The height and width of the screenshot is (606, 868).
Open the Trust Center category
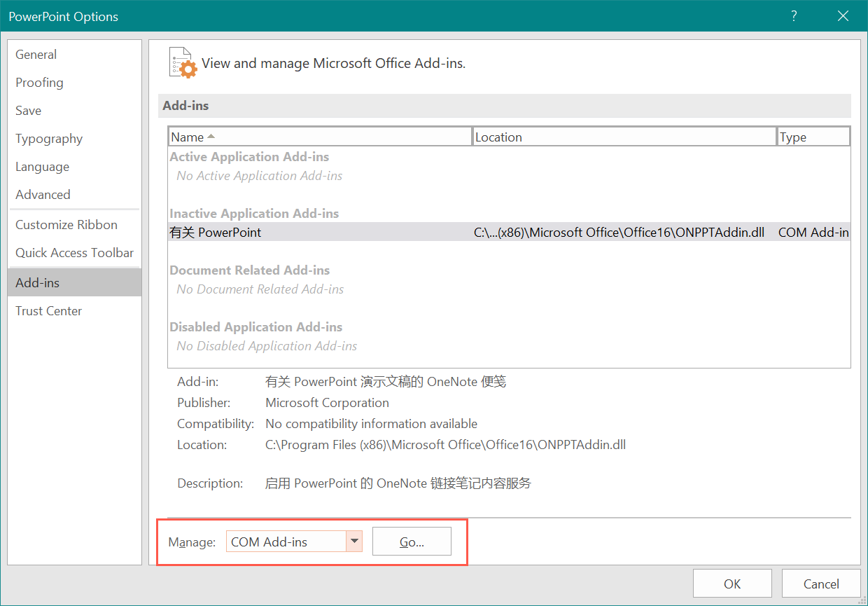point(49,311)
